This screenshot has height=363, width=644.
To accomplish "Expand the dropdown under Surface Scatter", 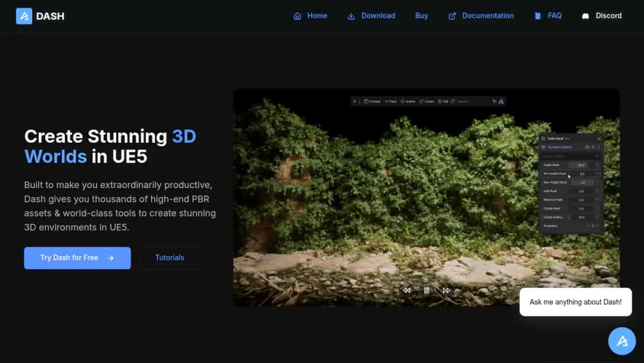I will click(571, 156).
